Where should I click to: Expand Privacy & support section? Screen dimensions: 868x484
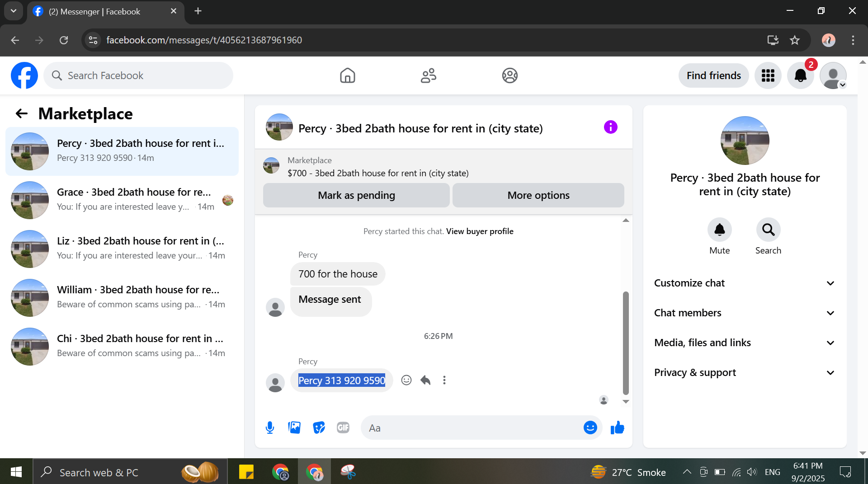pos(745,372)
